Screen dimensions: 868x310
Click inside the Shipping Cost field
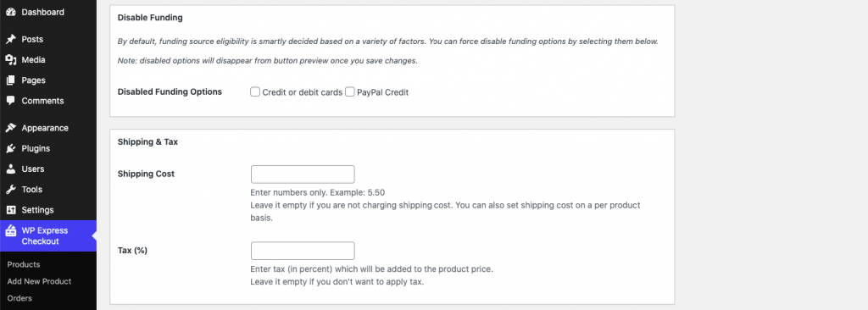click(x=303, y=174)
